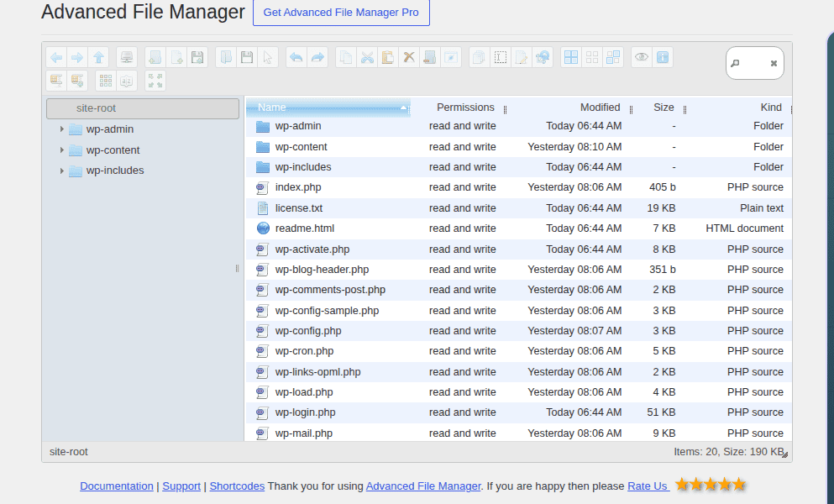Click the duplicate files icon

pyautogui.click(x=480, y=57)
